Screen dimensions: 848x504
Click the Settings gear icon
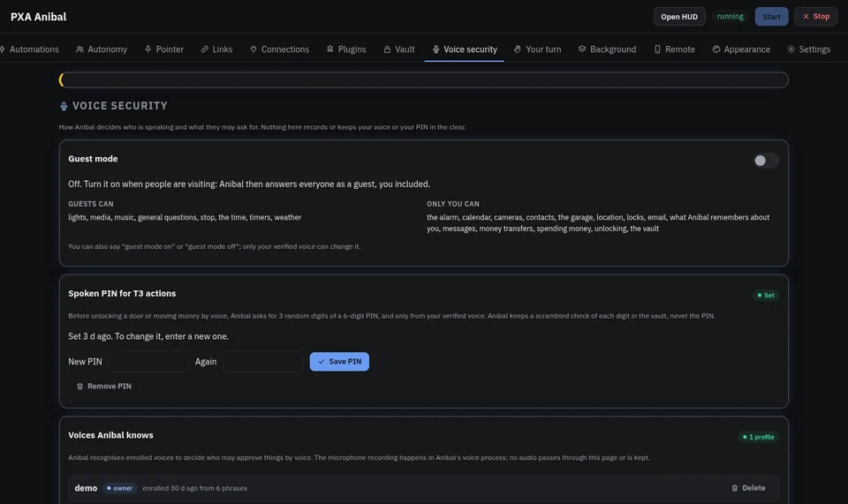(x=791, y=49)
